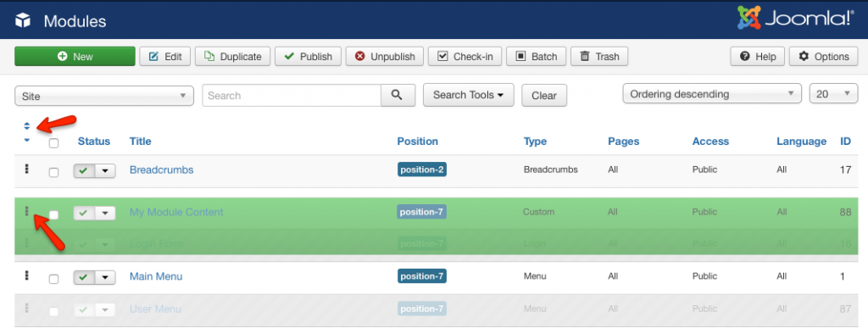Sort by Pages column
This screenshot has width=868, height=328.
[623, 142]
